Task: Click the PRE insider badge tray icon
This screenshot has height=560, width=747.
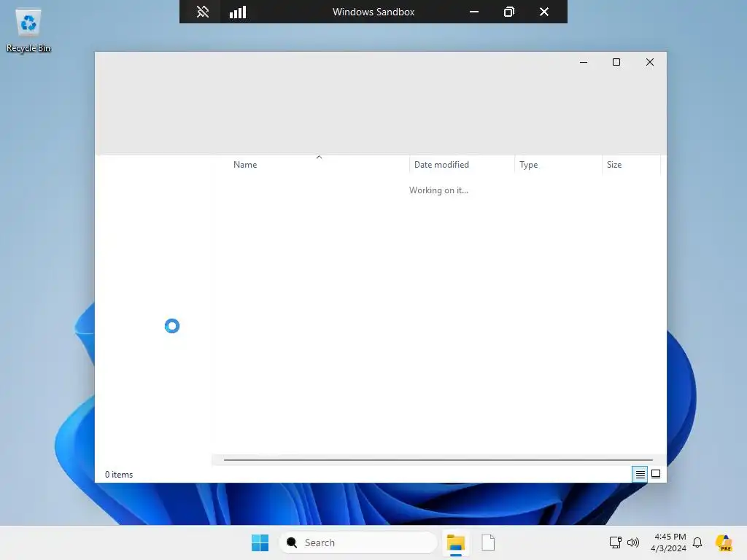Action: pos(724,542)
